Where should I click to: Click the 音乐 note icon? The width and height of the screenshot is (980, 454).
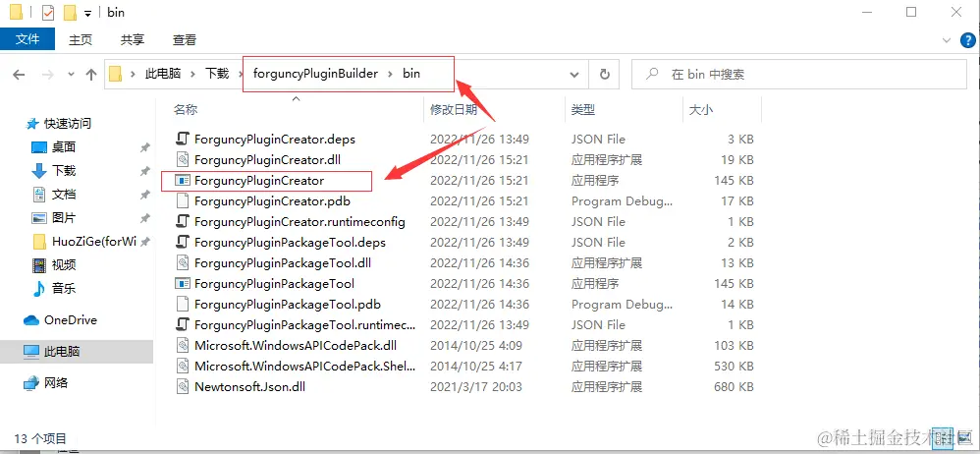(38, 289)
